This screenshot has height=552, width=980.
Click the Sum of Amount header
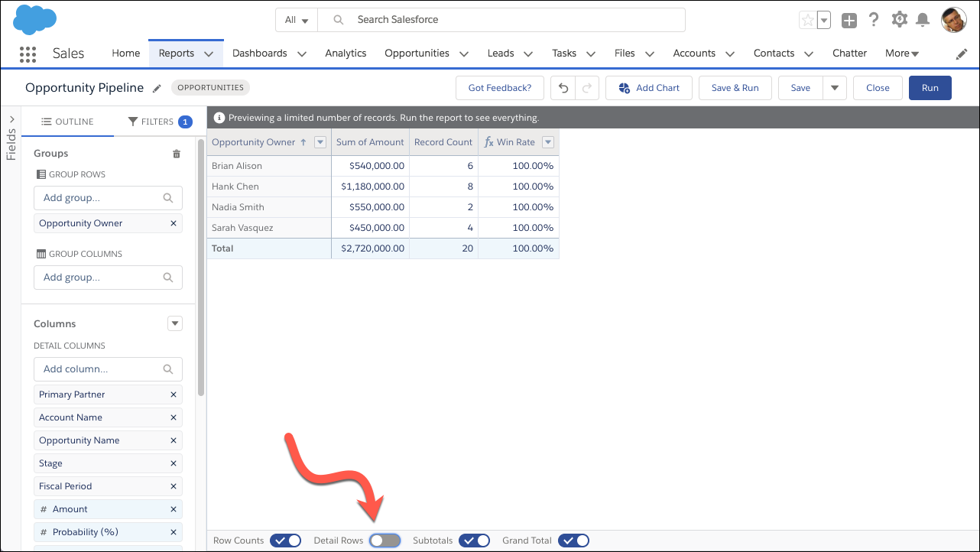click(370, 142)
